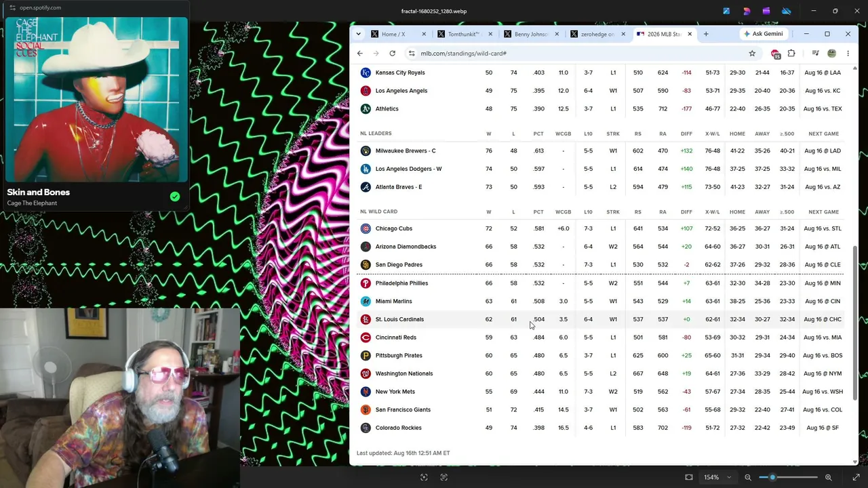Select the 2026 MLB Standings tab

click(664, 34)
